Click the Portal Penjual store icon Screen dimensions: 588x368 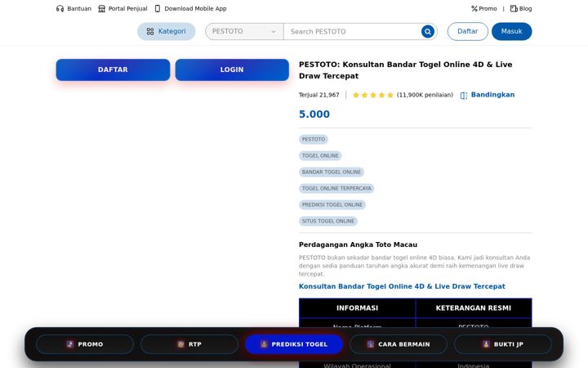coord(101,9)
